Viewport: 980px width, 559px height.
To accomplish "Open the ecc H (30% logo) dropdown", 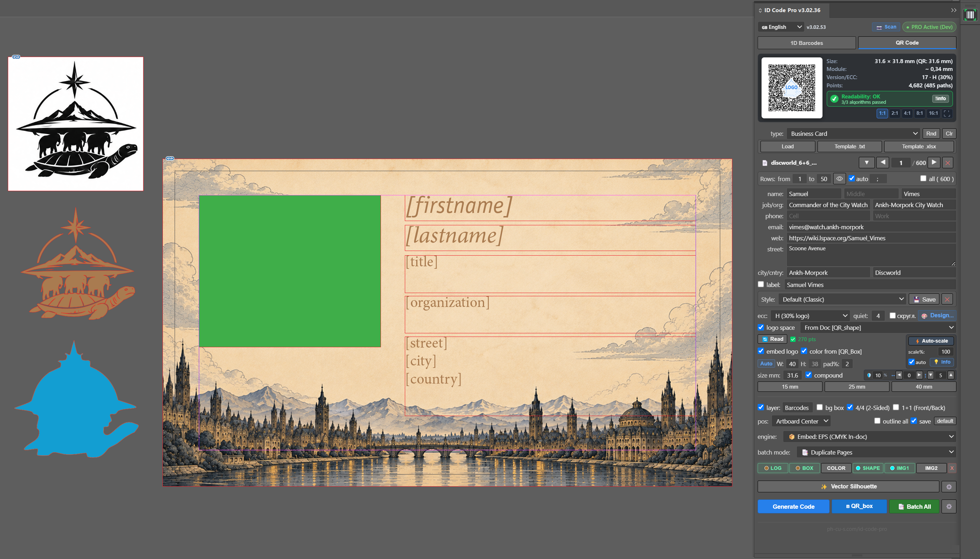I will point(810,316).
